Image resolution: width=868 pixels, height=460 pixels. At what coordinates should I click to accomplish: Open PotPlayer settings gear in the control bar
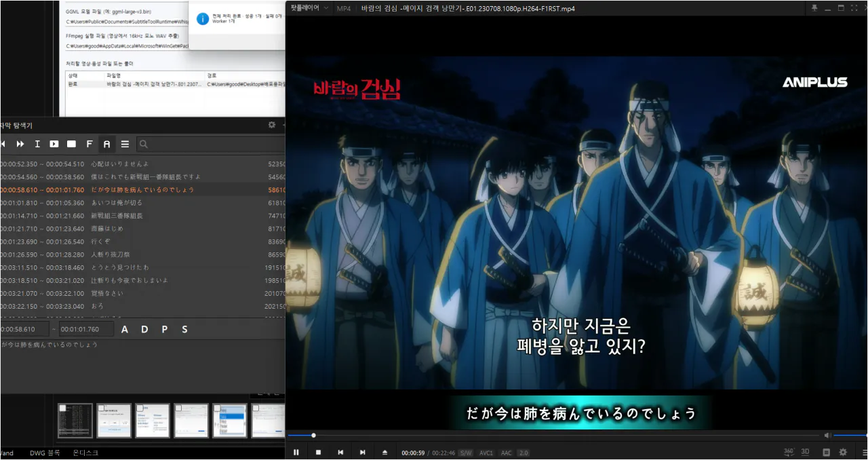(843, 452)
